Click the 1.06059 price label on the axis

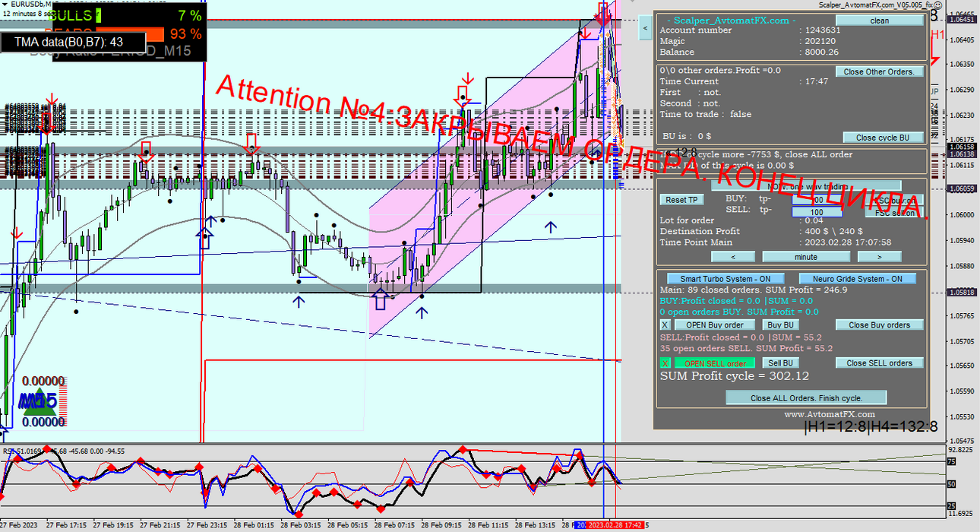pyautogui.click(x=963, y=188)
